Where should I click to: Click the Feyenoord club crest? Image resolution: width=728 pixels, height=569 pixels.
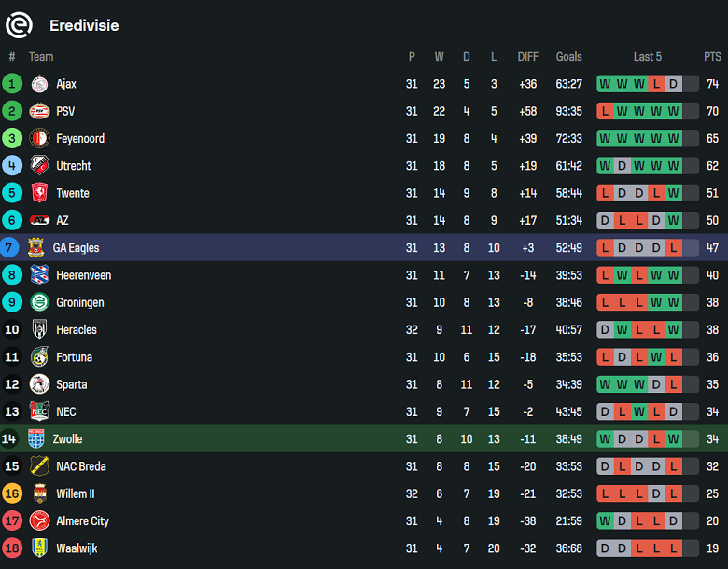(39, 138)
